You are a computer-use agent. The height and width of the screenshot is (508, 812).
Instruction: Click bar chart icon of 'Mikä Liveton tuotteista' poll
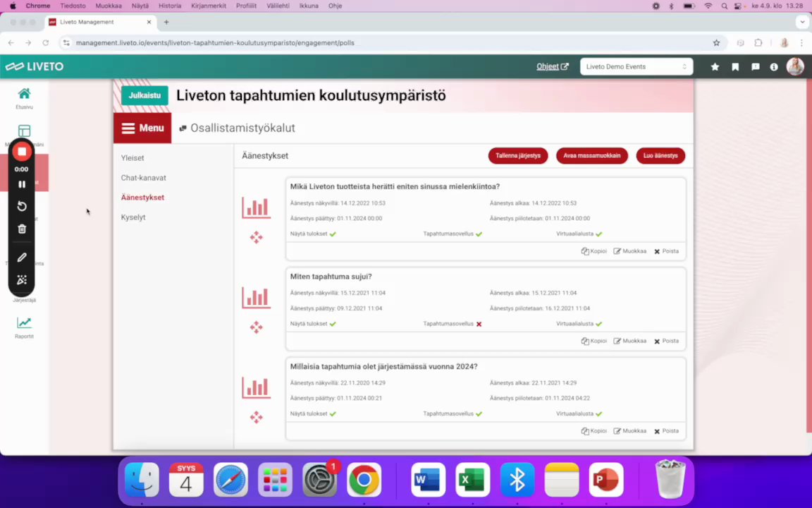tap(257, 207)
